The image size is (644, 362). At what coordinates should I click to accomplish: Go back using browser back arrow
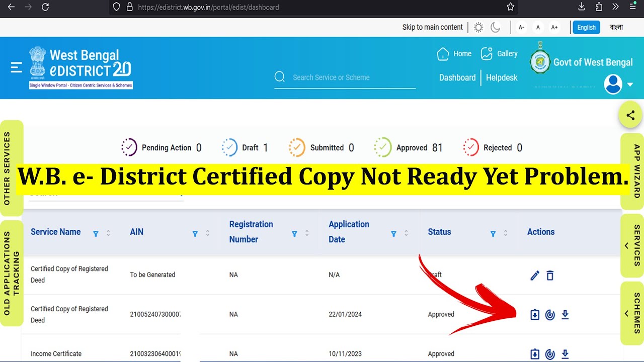[11, 7]
